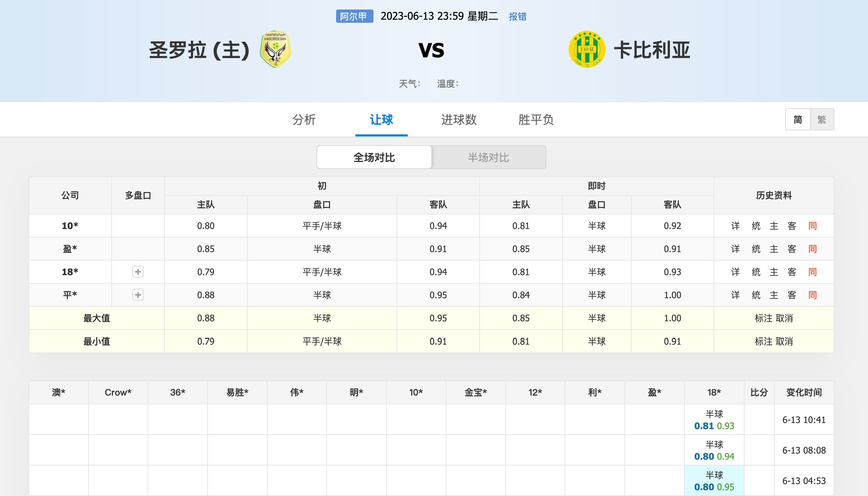Open the 进球数 goals tab
Viewport: 868px width, 496px height.
pos(459,119)
